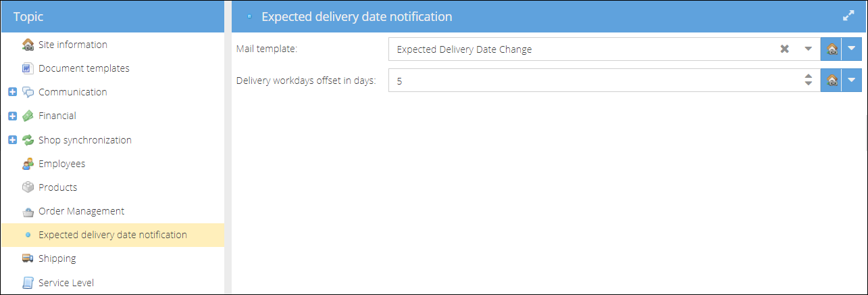
Task: Expand the Financial tree node
Action: (12, 116)
